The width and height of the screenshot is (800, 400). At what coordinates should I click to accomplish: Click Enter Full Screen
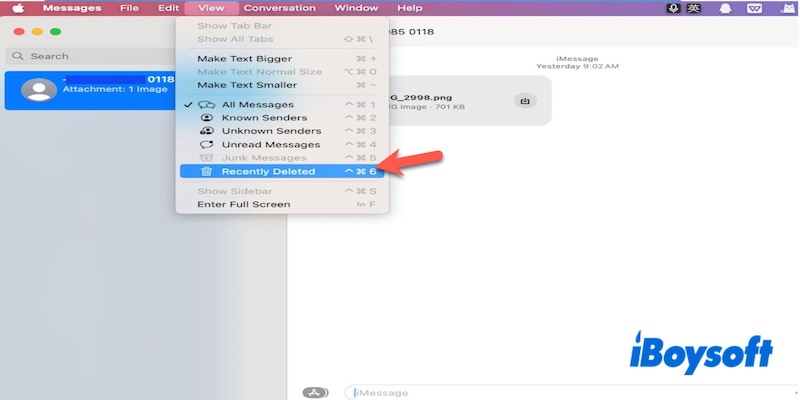pos(243,204)
